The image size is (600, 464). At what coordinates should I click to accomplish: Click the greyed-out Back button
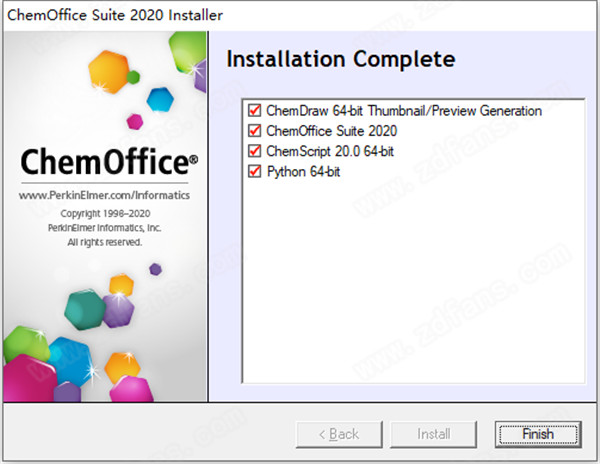[337, 434]
